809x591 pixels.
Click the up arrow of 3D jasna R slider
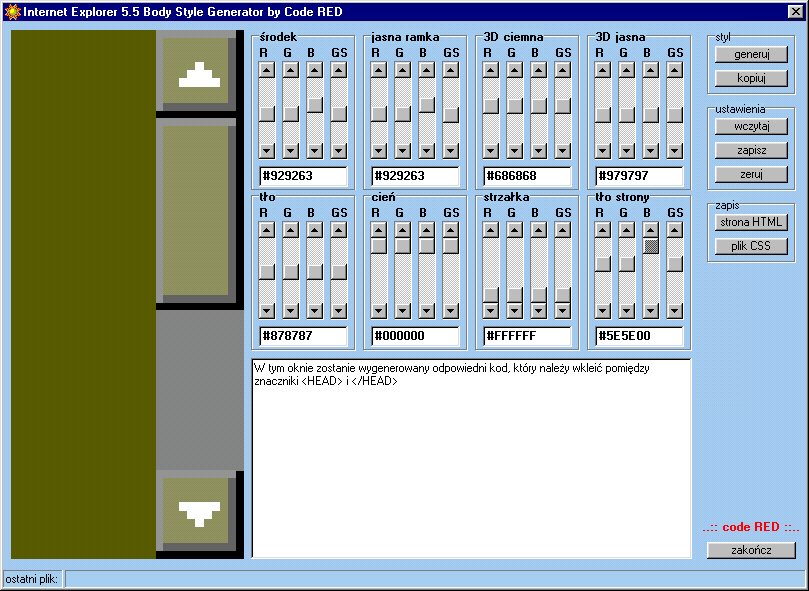pyautogui.click(x=603, y=70)
